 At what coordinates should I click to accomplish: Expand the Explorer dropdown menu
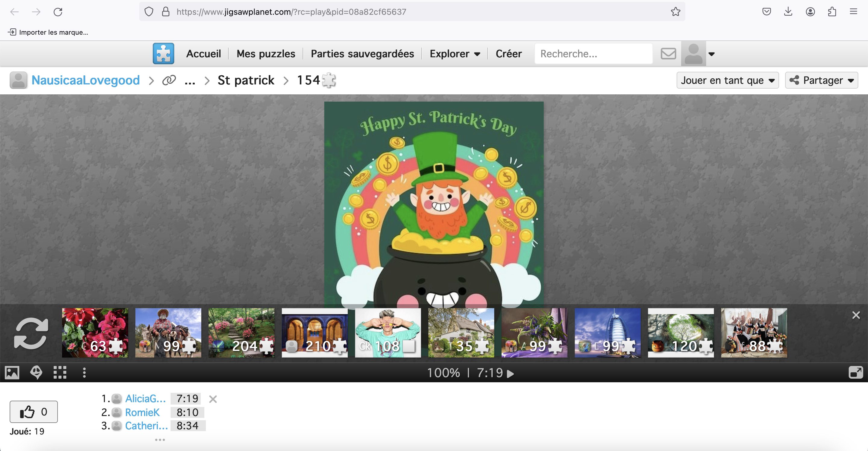454,54
